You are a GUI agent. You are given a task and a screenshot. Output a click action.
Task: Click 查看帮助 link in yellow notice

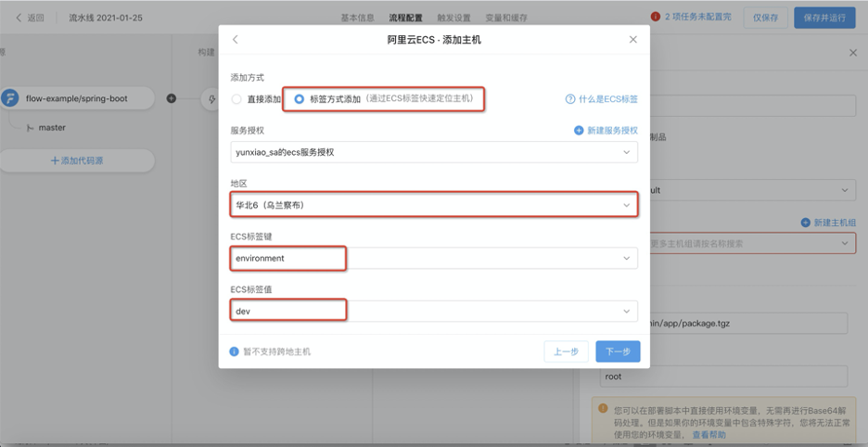click(x=709, y=435)
